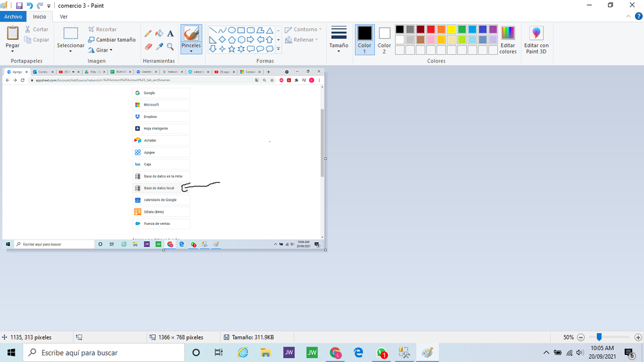
Task: Switch to the Inicio tab
Action: 39,16
